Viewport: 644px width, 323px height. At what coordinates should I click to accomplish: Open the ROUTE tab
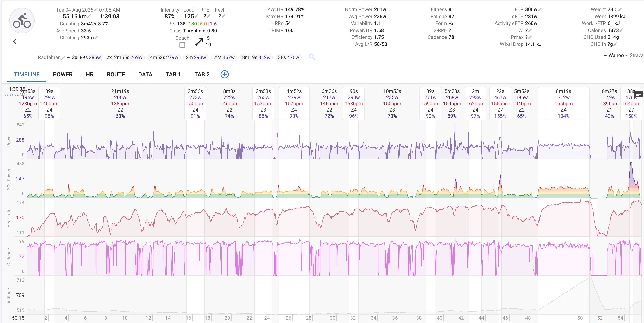[116, 75]
